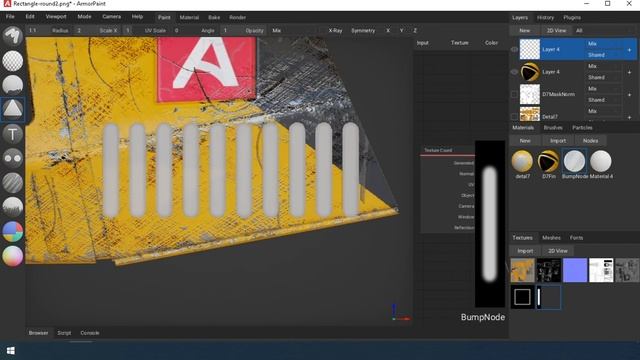The image size is (640, 360).
Task: Tick the D7MaskNorm layer visibility checkbox
Action: (x=514, y=94)
